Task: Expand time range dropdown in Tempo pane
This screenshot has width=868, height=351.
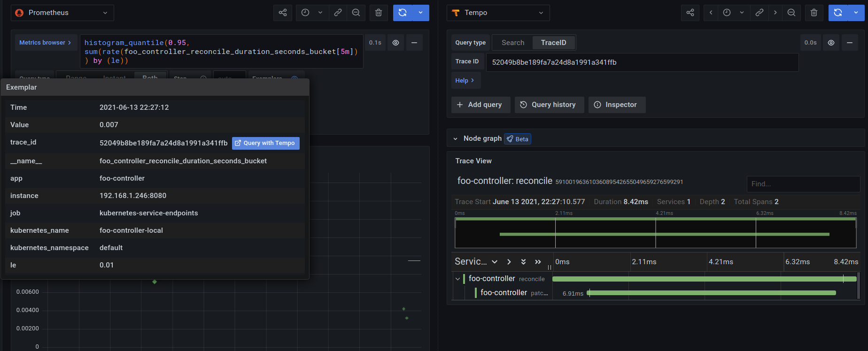Action: click(x=742, y=13)
